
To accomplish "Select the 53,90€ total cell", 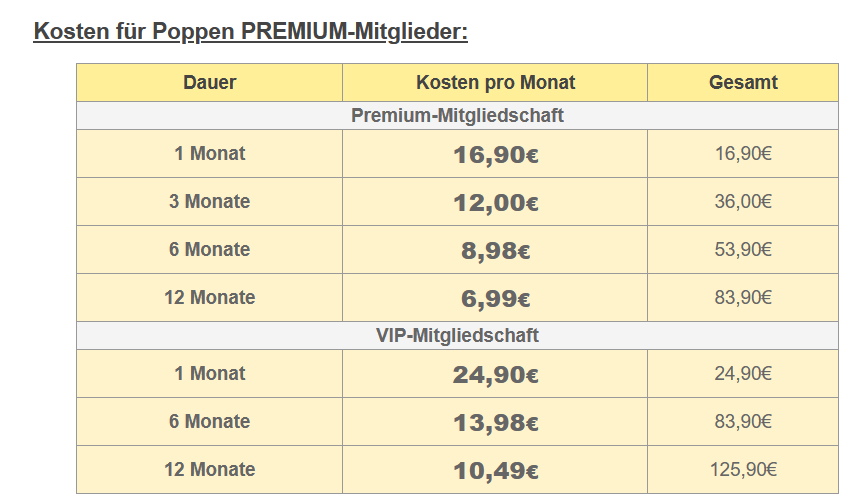I will pos(743,250).
